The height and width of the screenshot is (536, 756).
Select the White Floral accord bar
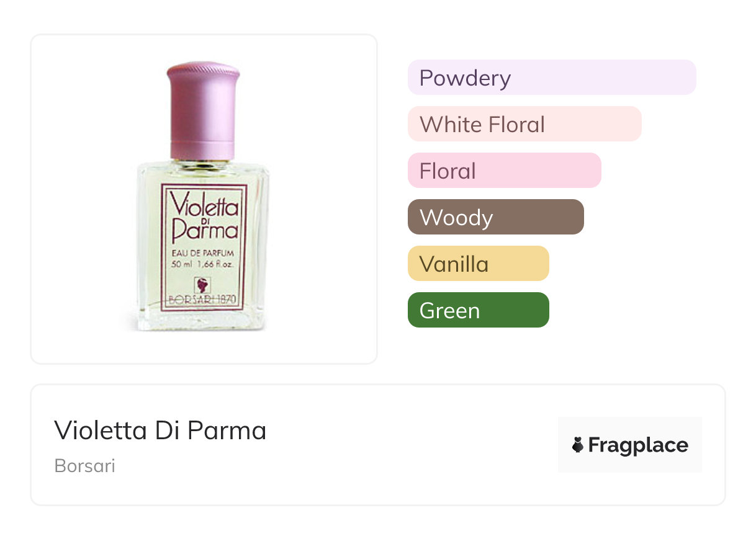524,124
